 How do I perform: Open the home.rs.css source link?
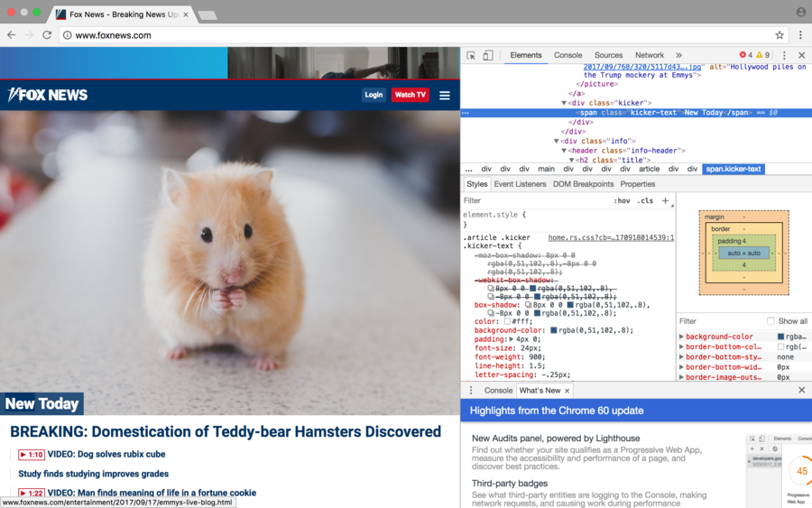(611, 237)
